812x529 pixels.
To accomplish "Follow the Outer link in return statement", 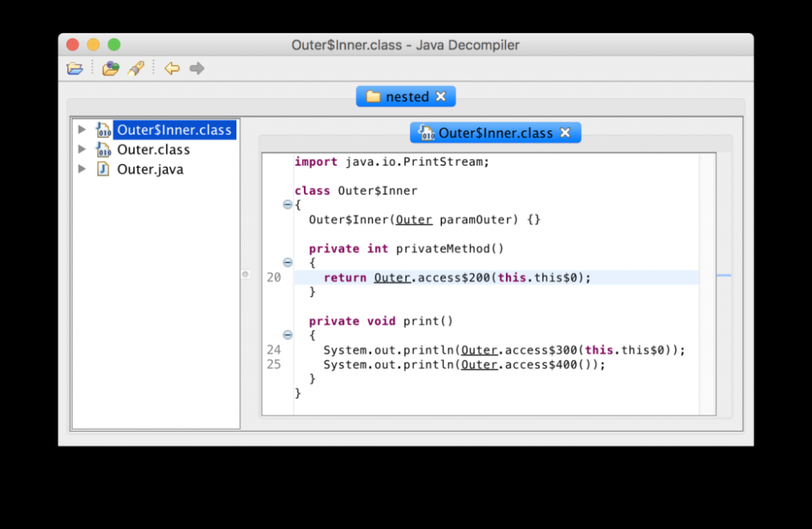I will (x=392, y=277).
